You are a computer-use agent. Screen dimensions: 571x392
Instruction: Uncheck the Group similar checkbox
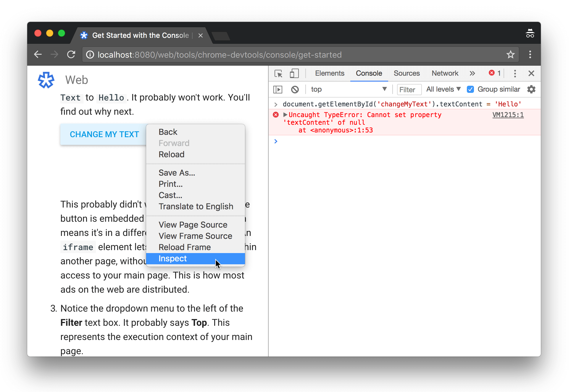point(470,89)
